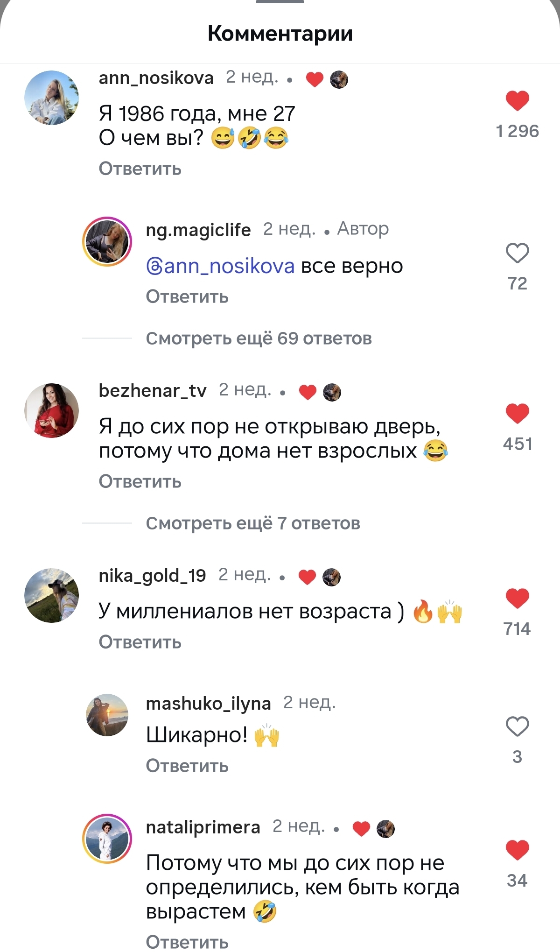Expand 'Смотреть ещё 7 ответов' replies
Image resolution: width=560 pixels, height=952 pixels.
253,523
